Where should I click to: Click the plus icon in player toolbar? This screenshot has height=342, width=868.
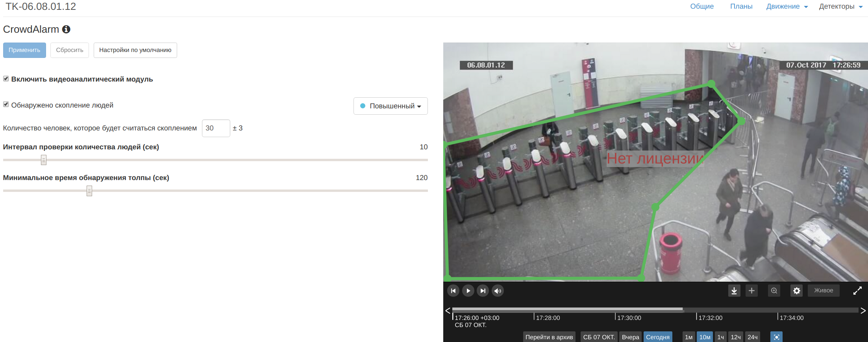(x=751, y=291)
